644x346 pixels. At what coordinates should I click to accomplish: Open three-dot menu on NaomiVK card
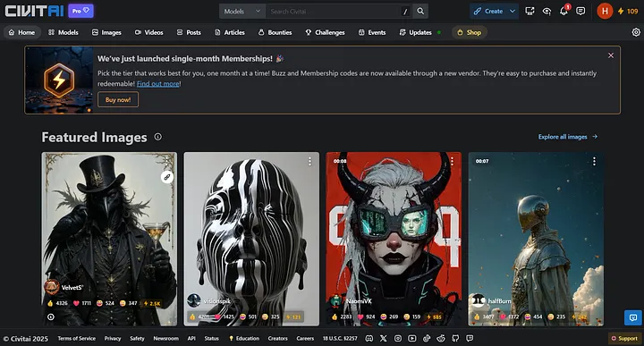coord(452,161)
